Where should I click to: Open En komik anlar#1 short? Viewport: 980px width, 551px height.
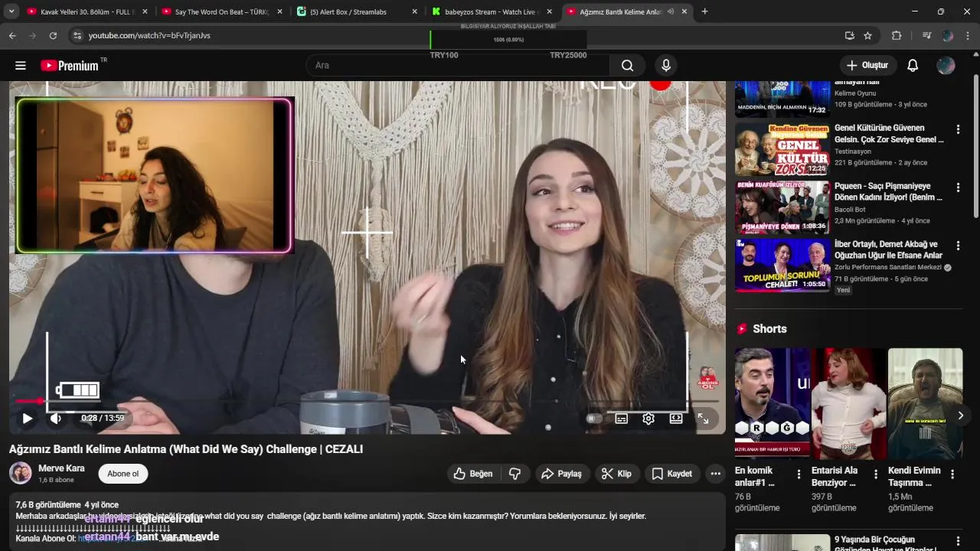coord(773,403)
